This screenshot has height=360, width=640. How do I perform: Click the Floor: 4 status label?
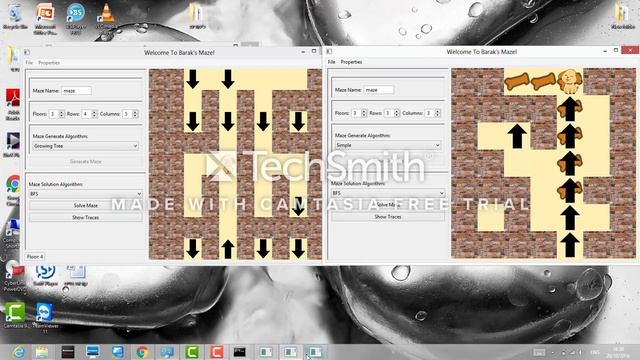tap(35, 256)
